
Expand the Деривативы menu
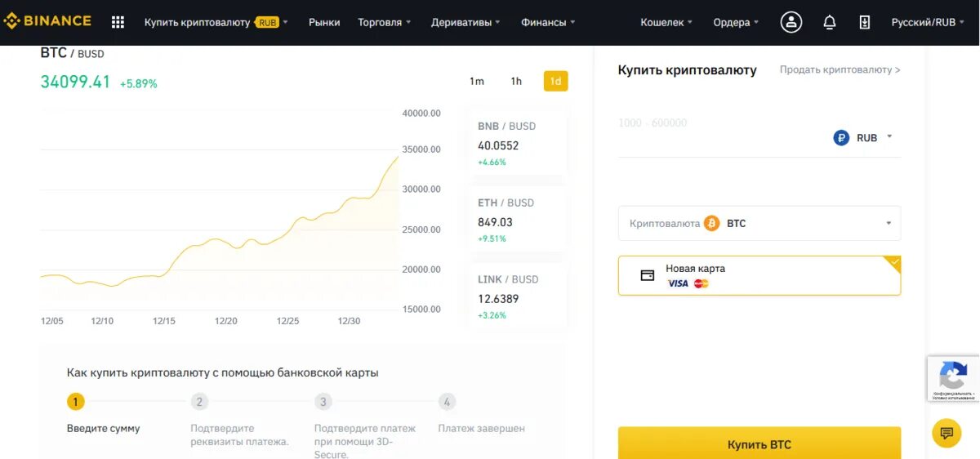pyautogui.click(x=465, y=22)
